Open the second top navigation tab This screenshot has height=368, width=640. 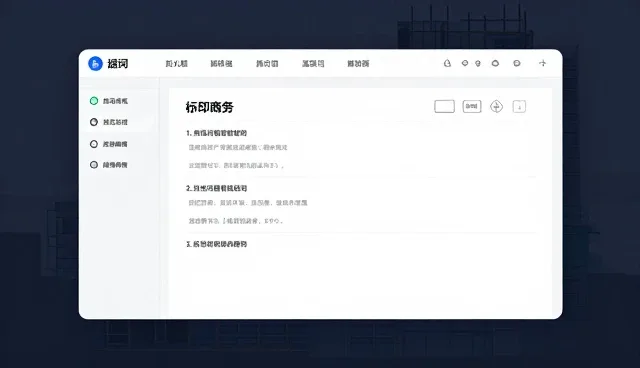coord(221,64)
